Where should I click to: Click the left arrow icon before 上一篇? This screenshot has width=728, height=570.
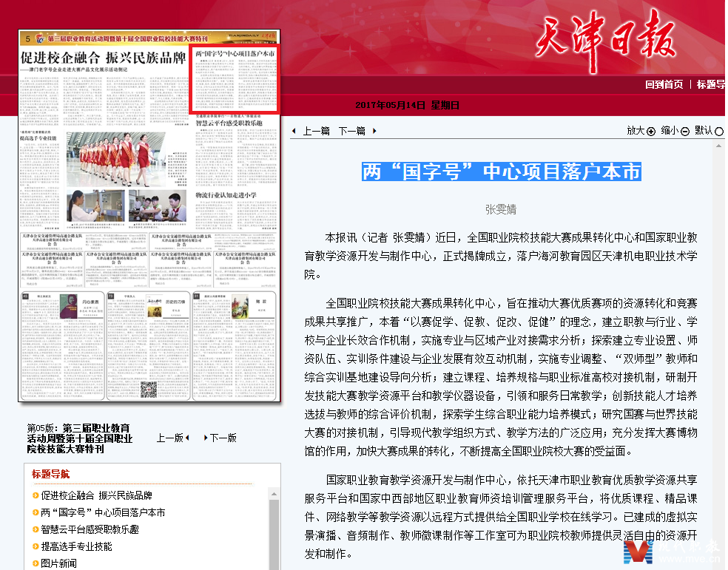(294, 132)
